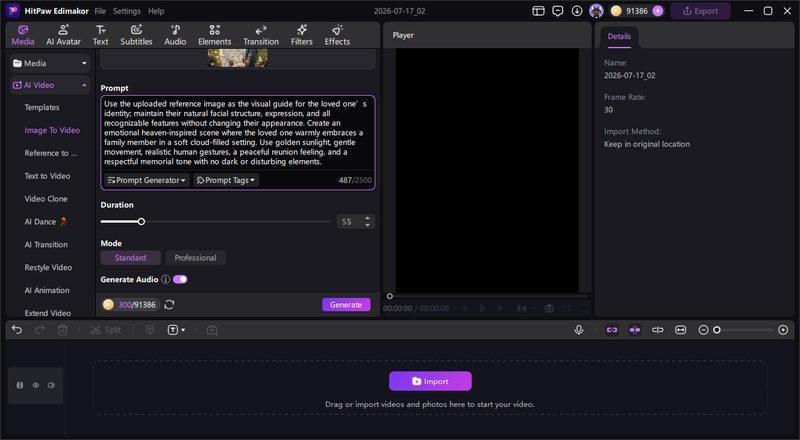This screenshot has height=440, width=800.
Task: Select AI Dance option
Action: pyautogui.click(x=45, y=222)
